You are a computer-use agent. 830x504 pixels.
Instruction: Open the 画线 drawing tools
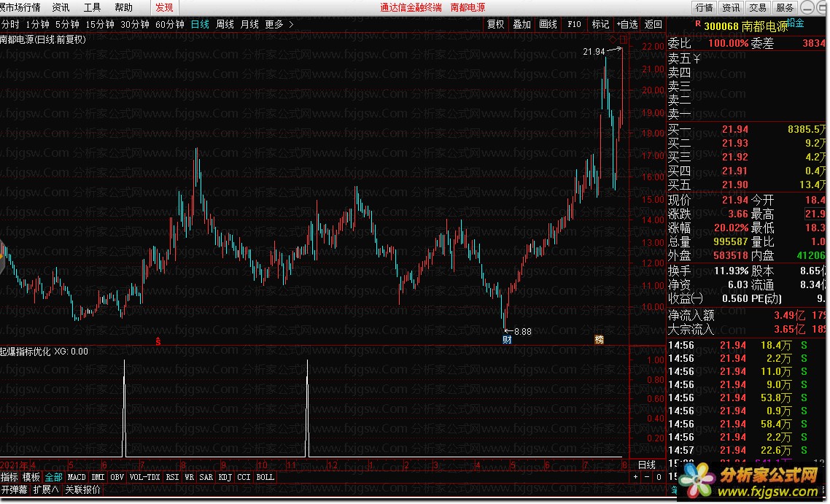pos(548,24)
